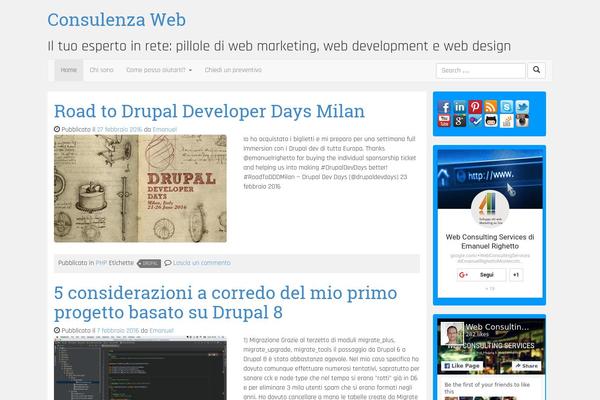
Task: Open the Twitter bird icon
Action: click(522, 107)
